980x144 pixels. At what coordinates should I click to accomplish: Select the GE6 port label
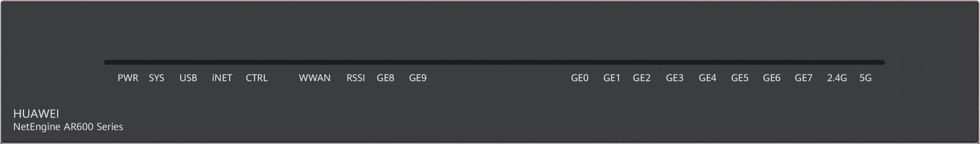pyautogui.click(x=772, y=78)
